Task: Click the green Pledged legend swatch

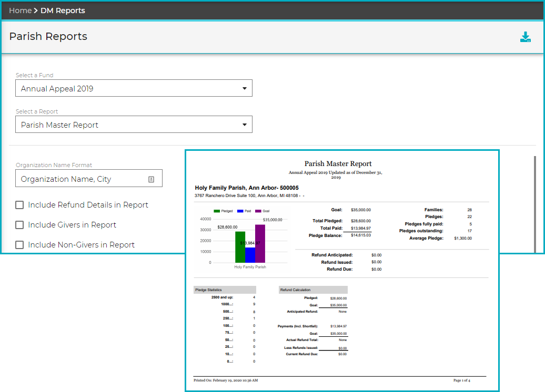Action: pos(217,211)
